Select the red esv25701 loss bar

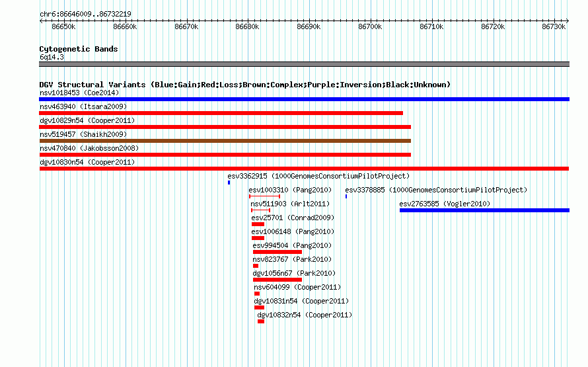coord(258,224)
